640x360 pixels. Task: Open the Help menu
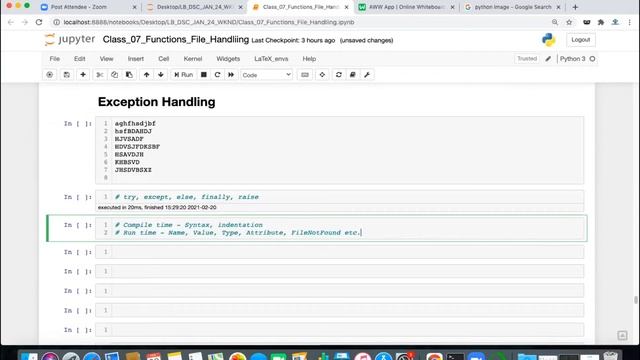(x=309, y=59)
